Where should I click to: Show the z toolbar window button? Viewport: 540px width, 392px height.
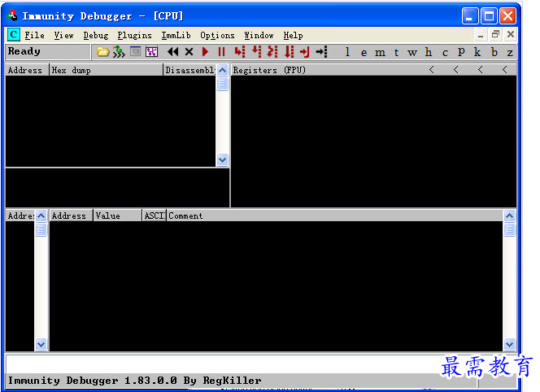coord(510,53)
